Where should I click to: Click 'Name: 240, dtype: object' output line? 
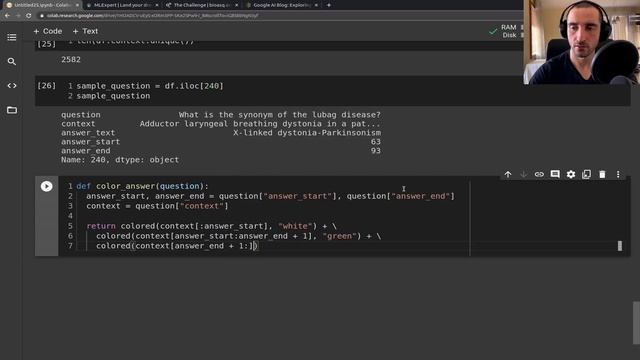(x=120, y=160)
